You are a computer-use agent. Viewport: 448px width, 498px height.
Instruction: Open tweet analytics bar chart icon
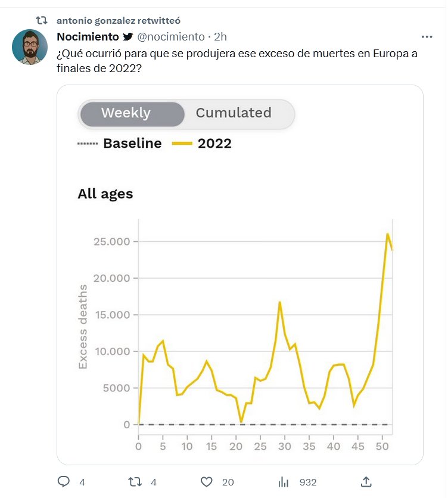click(284, 481)
